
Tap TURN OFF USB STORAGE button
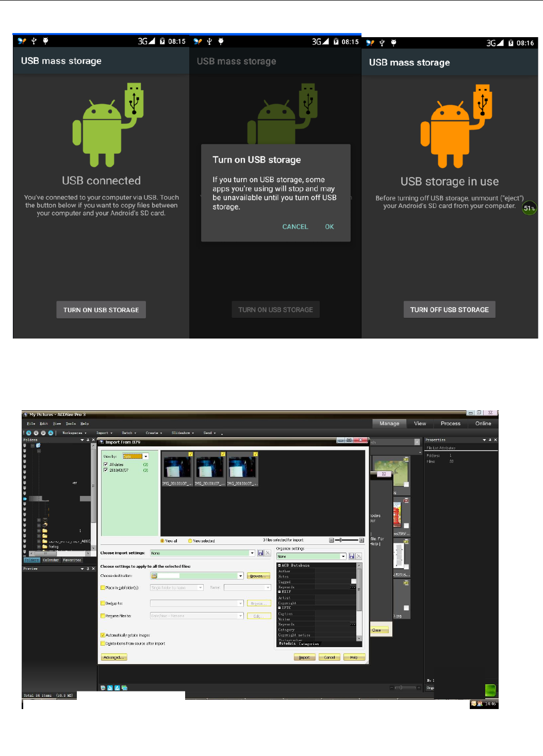pyautogui.click(x=450, y=310)
